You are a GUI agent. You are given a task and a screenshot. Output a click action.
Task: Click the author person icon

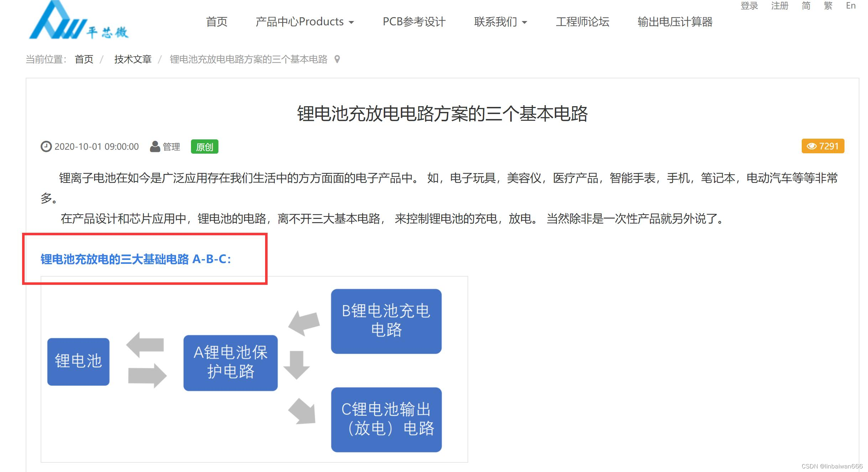pyautogui.click(x=155, y=147)
